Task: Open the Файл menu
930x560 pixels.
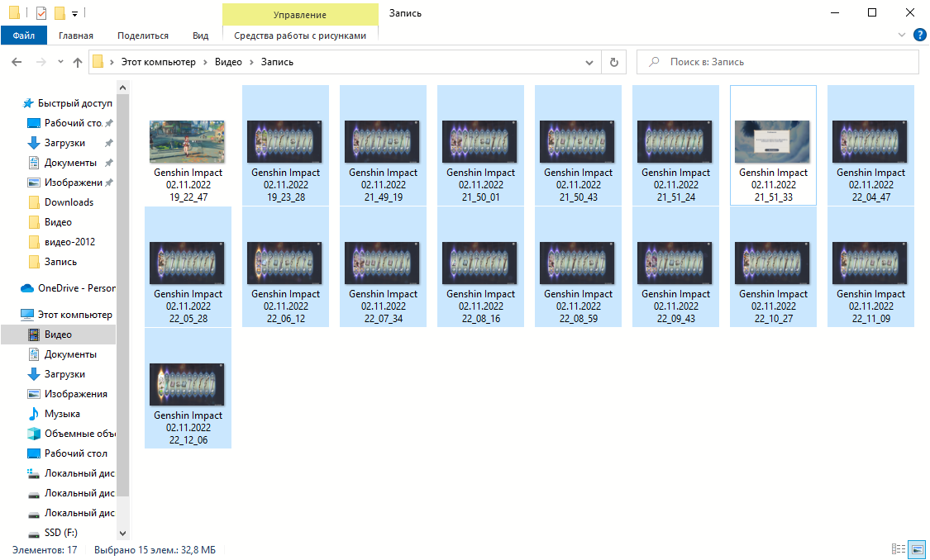Action: click(x=23, y=36)
